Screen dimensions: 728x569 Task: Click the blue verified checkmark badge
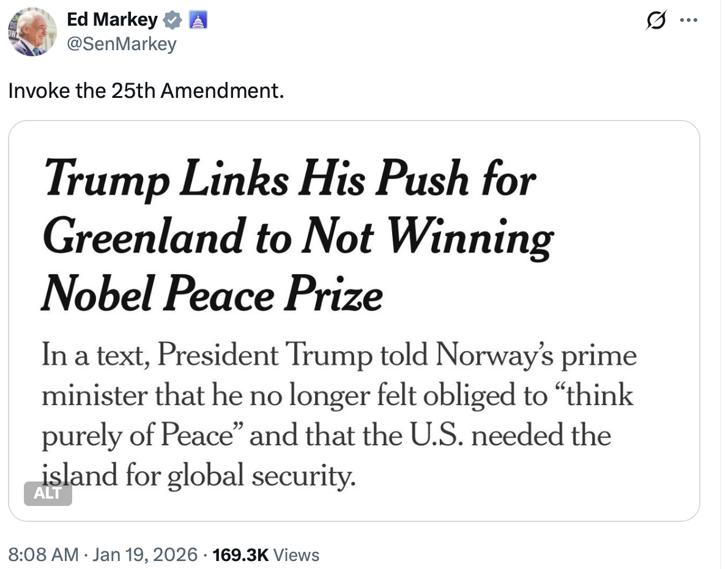(173, 21)
